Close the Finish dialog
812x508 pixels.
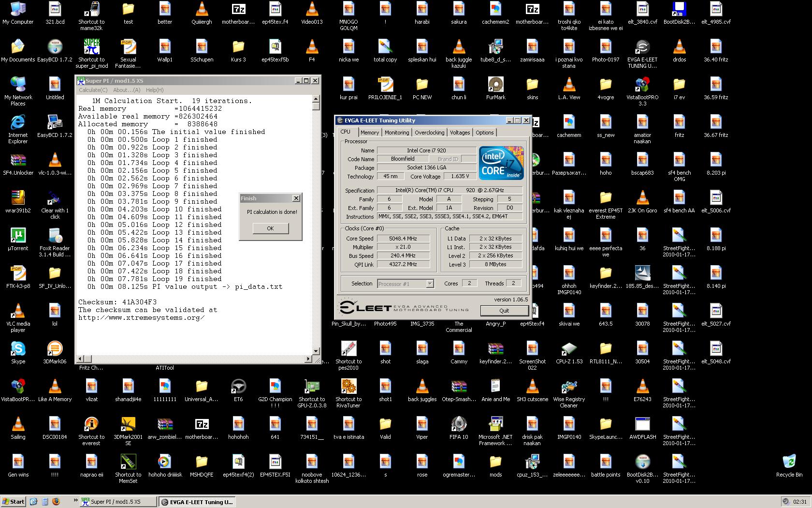pos(296,198)
